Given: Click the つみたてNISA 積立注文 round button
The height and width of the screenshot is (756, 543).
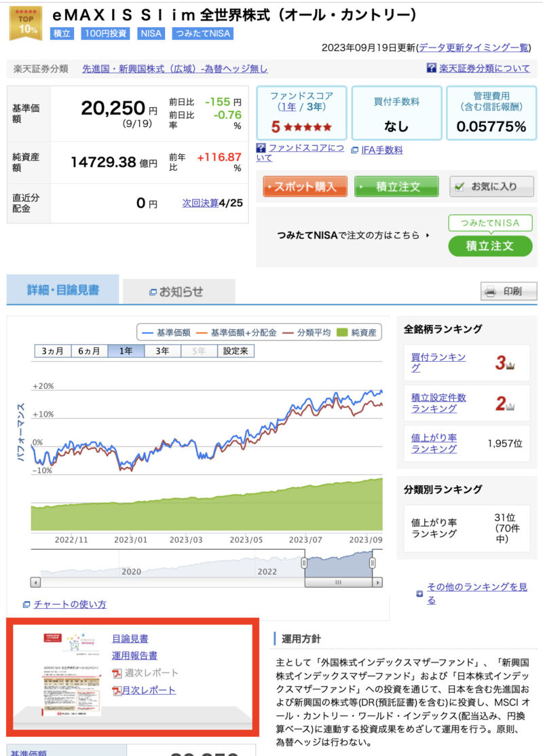Looking at the screenshot, I should [490, 246].
